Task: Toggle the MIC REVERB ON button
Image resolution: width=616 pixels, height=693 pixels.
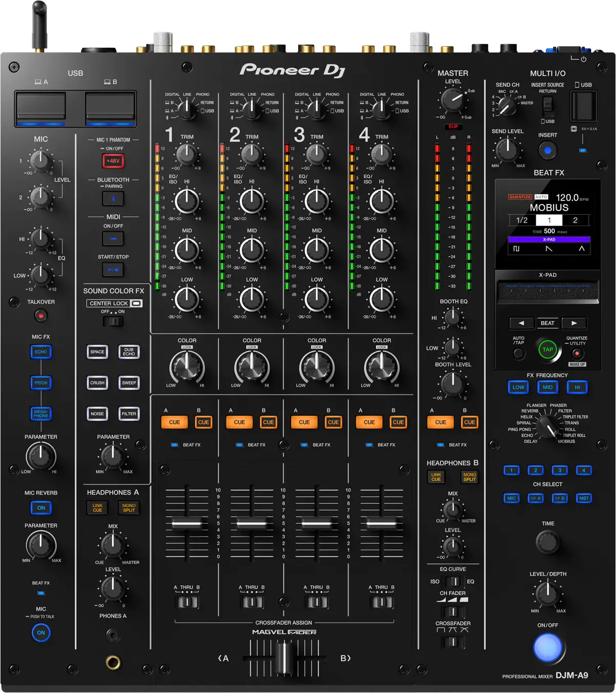Action: pos(41,508)
